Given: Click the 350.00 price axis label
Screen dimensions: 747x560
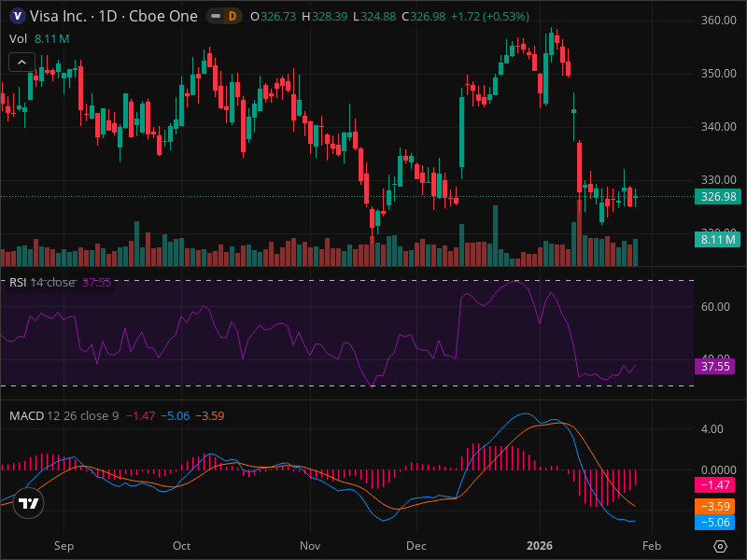Looking at the screenshot, I should (718, 74).
